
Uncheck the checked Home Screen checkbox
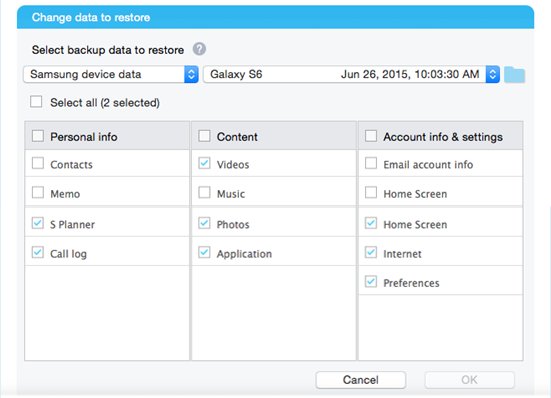pos(371,223)
